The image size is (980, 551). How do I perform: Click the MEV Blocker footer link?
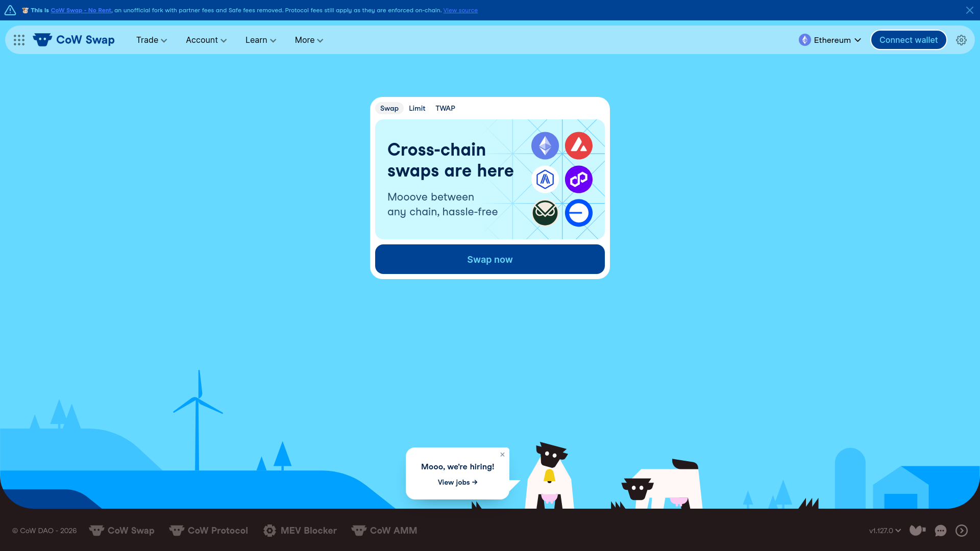coord(300,531)
